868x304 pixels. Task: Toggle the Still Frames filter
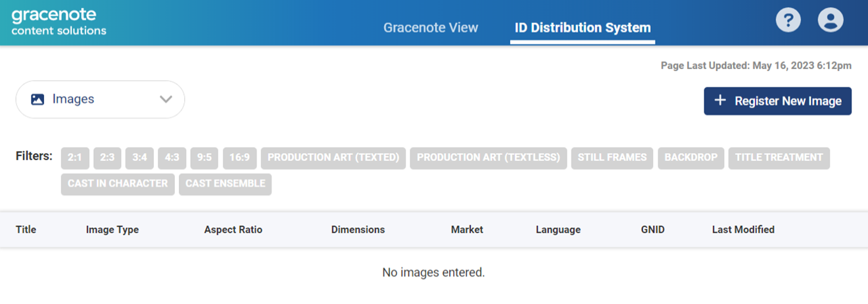point(612,158)
